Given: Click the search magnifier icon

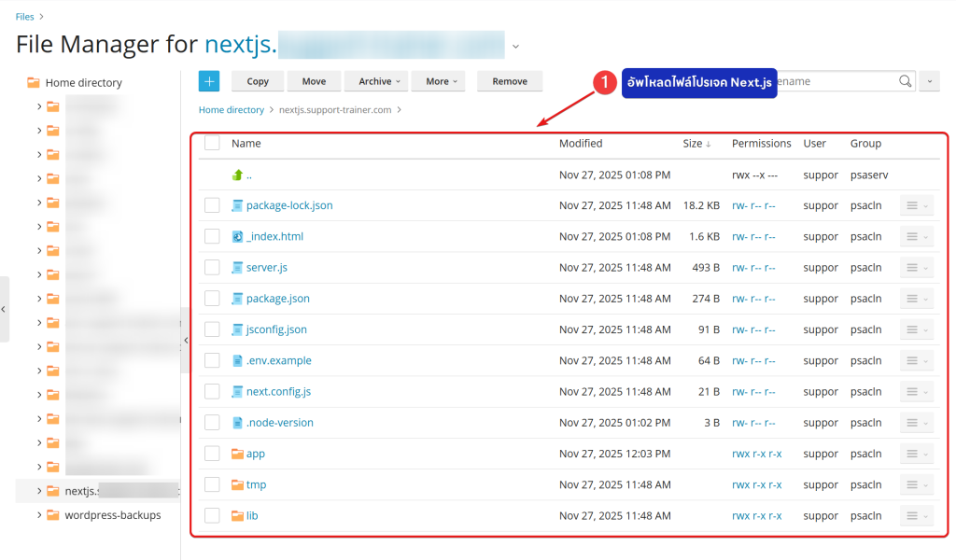Looking at the screenshot, I should tap(905, 81).
